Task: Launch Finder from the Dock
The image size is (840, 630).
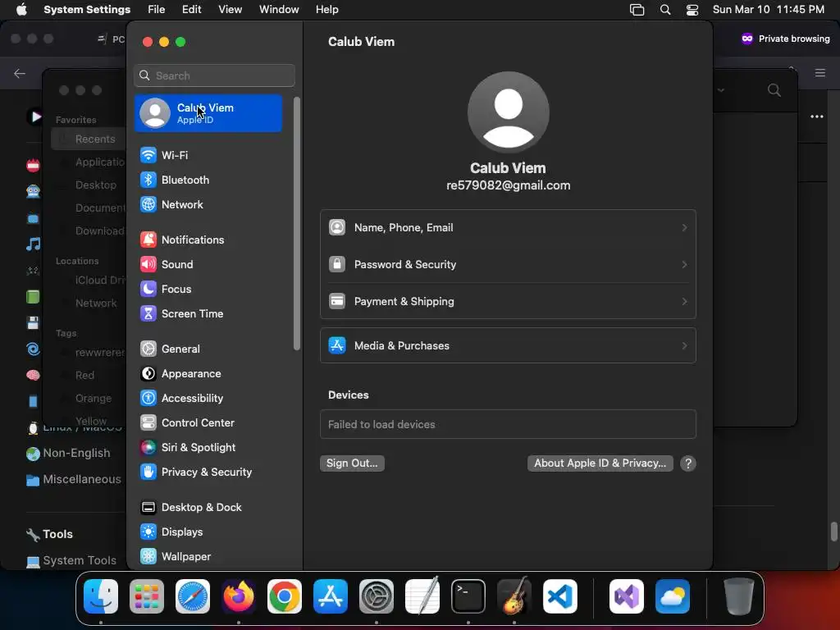Action: [101, 596]
